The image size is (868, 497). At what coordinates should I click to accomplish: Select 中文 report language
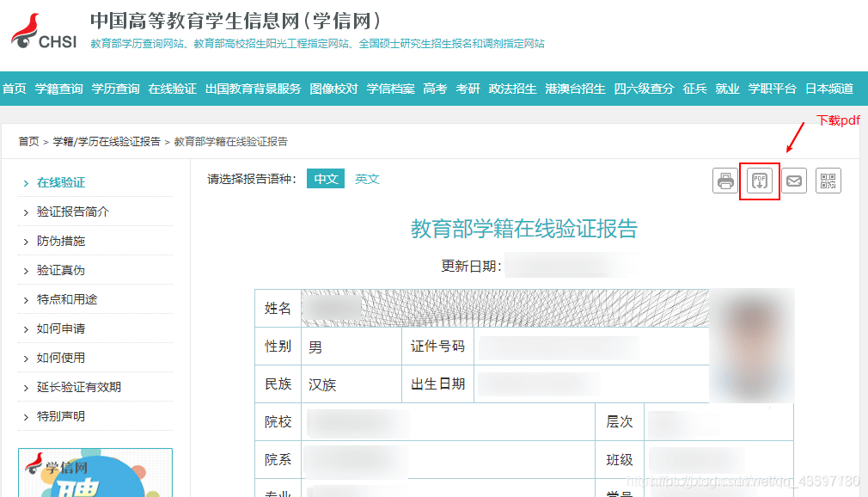point(326,179)
